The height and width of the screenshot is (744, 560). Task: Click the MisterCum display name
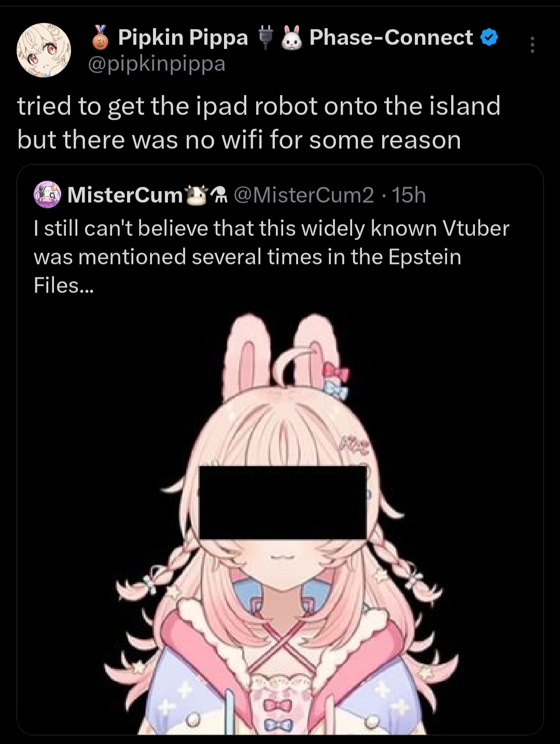pyautogui.click(x=125, y=195)
